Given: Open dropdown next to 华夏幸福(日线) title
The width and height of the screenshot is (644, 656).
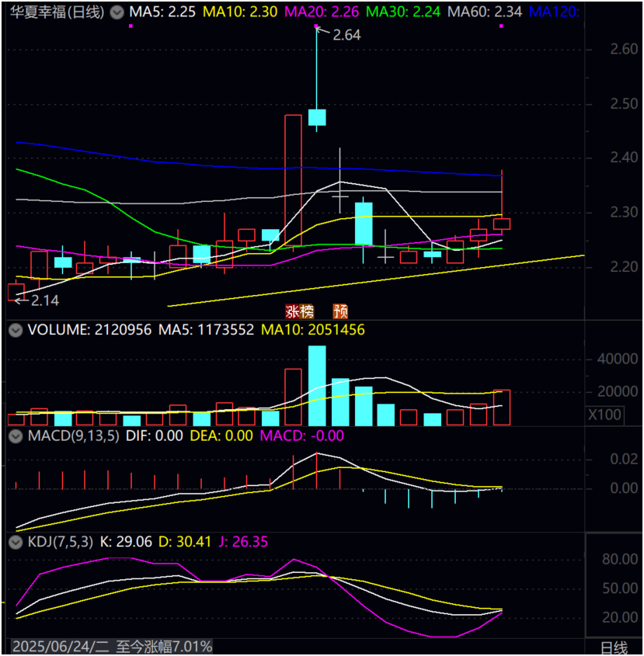Looking at the screenshot, I should [117, 12].
